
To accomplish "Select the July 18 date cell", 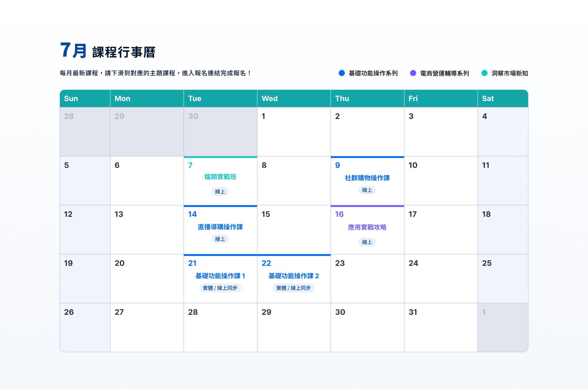I will tap(503, 230).
